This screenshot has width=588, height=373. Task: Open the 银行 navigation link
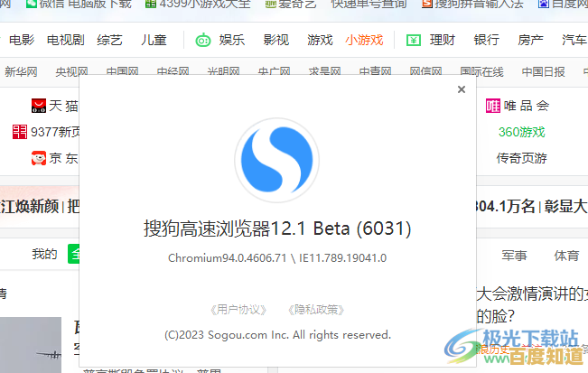coord(486,40)
